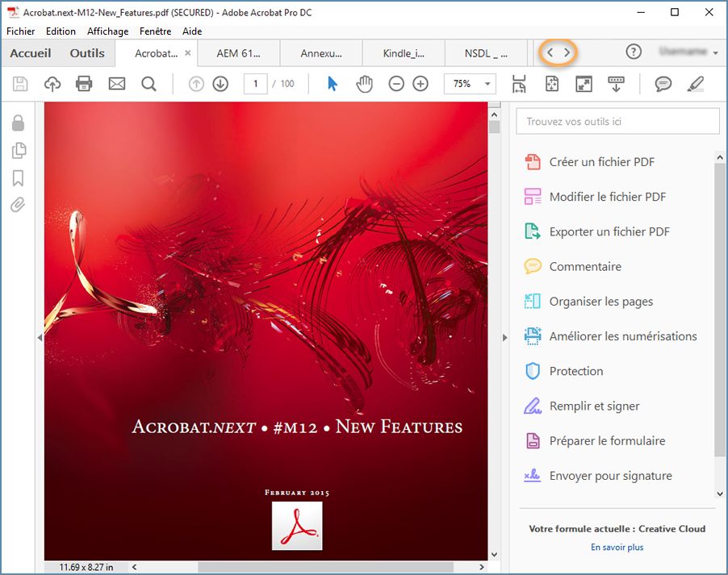Open the Username account dropdown
Viewport: 728px width, 575px height.
coord(686,52)
